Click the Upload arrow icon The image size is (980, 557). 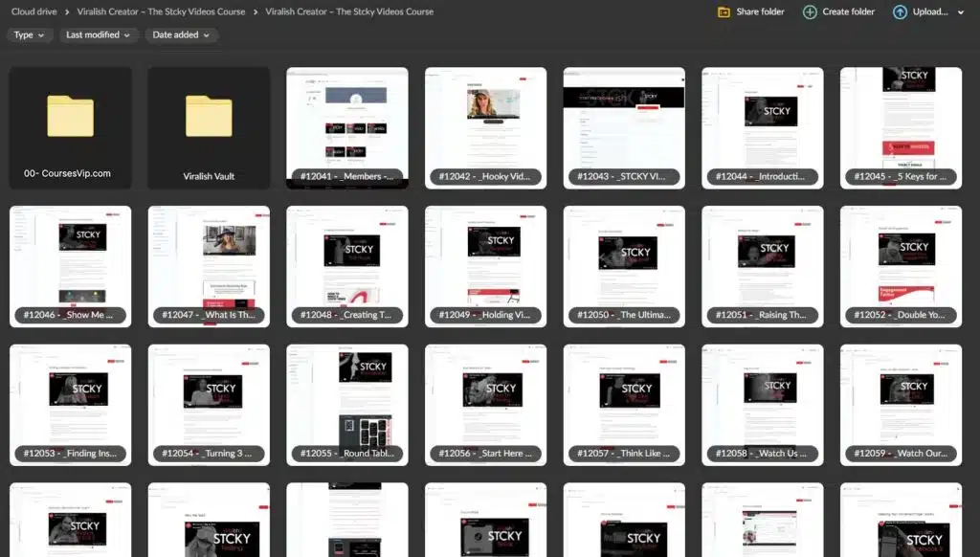900,11
